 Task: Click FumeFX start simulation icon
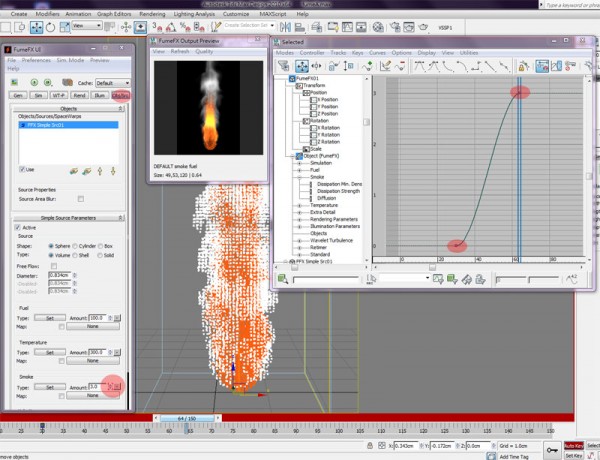(x=34, y=82)
